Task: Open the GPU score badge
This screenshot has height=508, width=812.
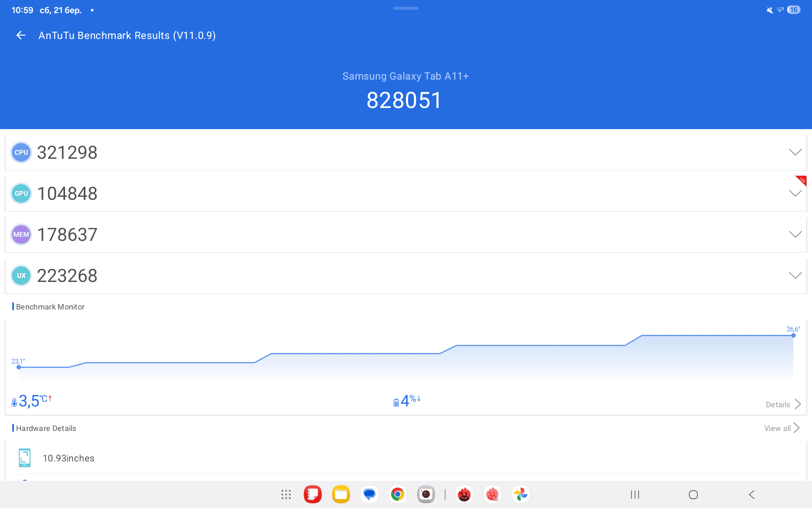Action: [21, 193]
